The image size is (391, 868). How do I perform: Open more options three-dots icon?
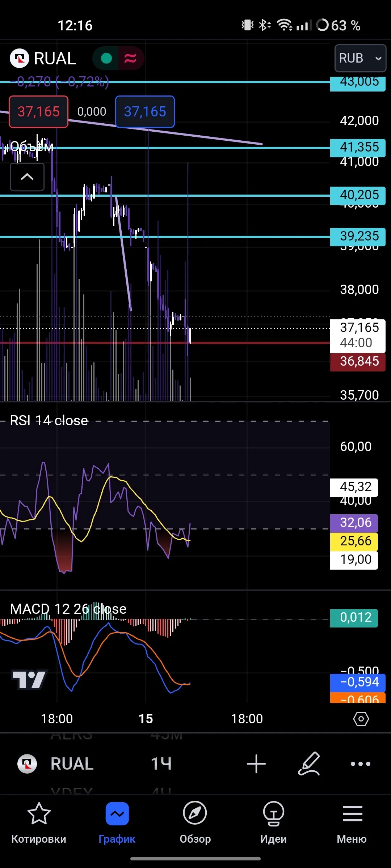361,763
